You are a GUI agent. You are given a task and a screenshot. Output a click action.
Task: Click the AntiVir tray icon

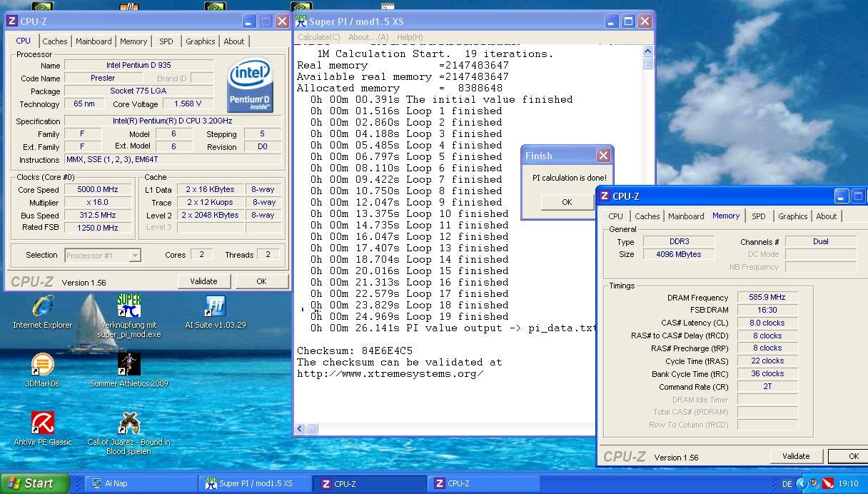point(828,483)
